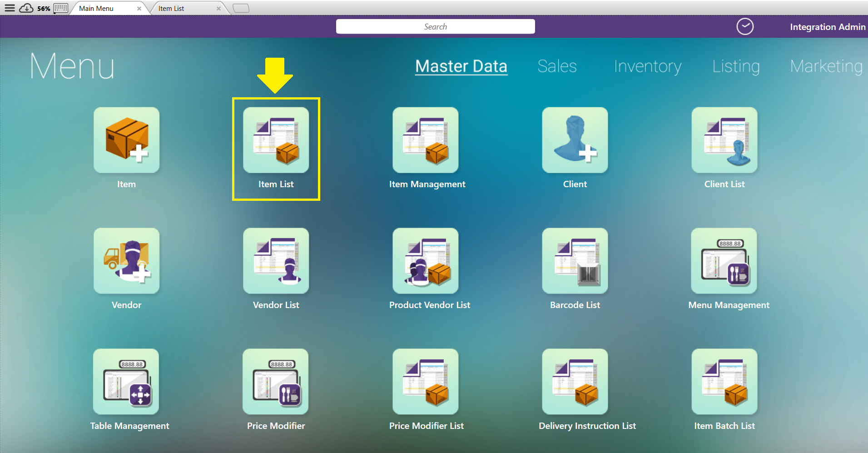The height and width of the screenshot is (453, 868).
Task: Click the clock icon in header
Action: coord(744,27)
